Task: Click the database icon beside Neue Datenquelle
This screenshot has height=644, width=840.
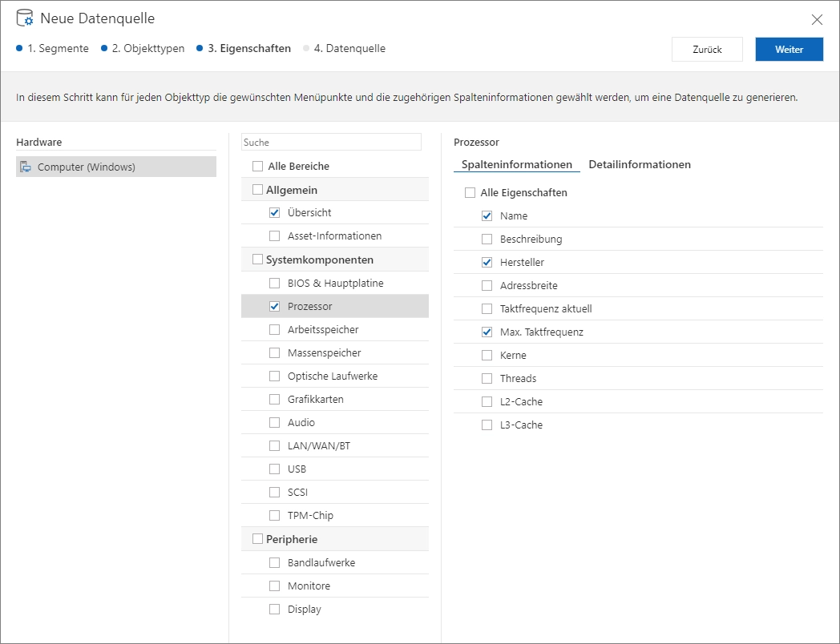Action: tap(25, 18)
